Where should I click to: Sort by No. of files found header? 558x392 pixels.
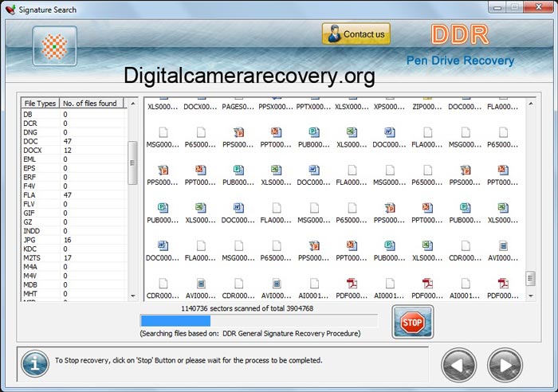[89, 104]
